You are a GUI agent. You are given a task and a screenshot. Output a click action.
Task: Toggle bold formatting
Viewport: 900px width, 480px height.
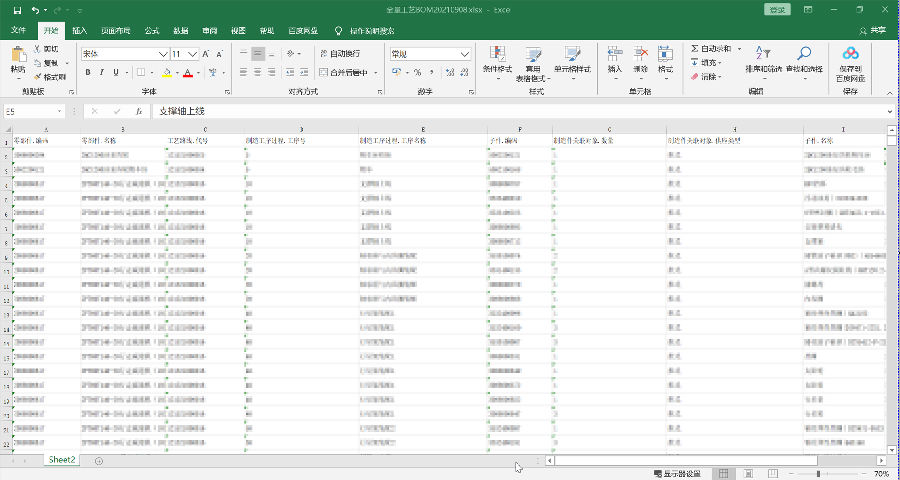tap(88, 72)
